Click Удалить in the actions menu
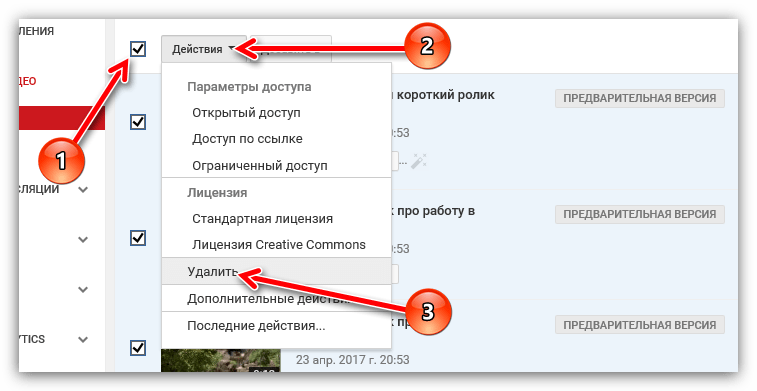 [x=276, y=271]
